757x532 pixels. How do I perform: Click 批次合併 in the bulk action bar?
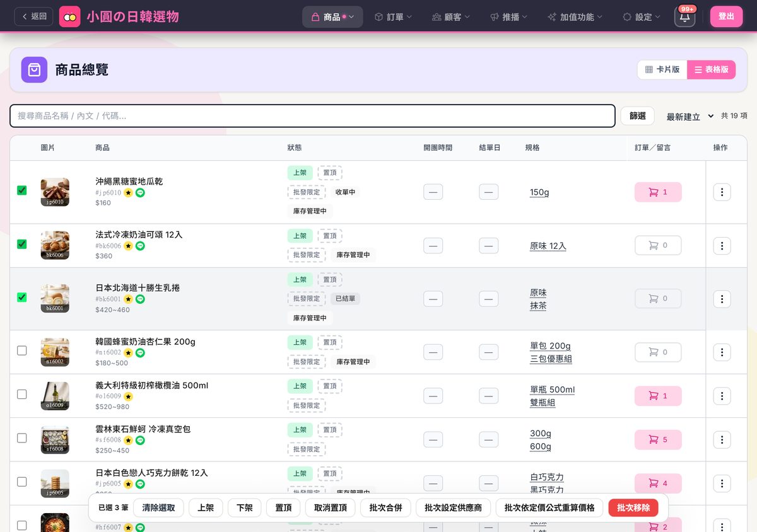(x=386, y=507)
